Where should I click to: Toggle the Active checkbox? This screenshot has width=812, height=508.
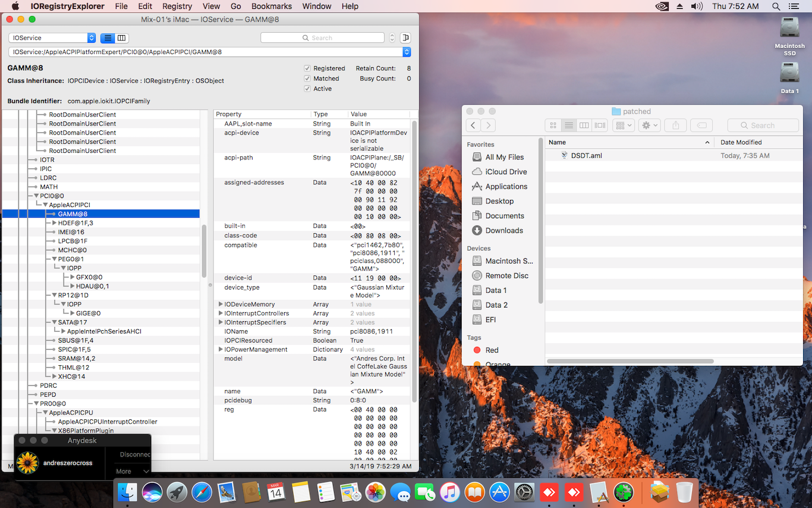point(307,89)
